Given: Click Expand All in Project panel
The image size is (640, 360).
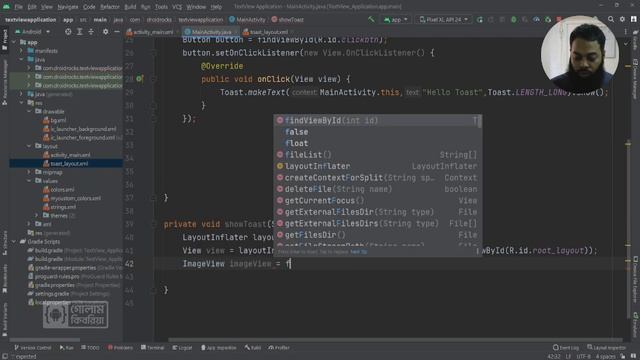Looking at the screenshot, I should tap(80, 31).
